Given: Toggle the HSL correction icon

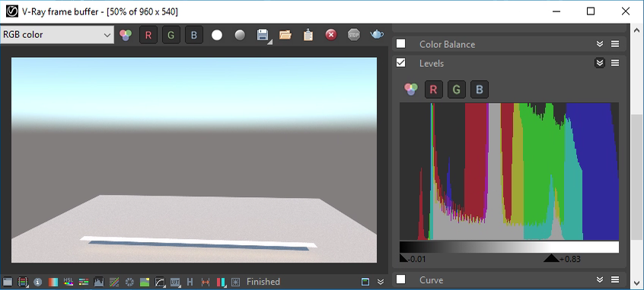Looking at the screenshot, I should pos(69,282).
